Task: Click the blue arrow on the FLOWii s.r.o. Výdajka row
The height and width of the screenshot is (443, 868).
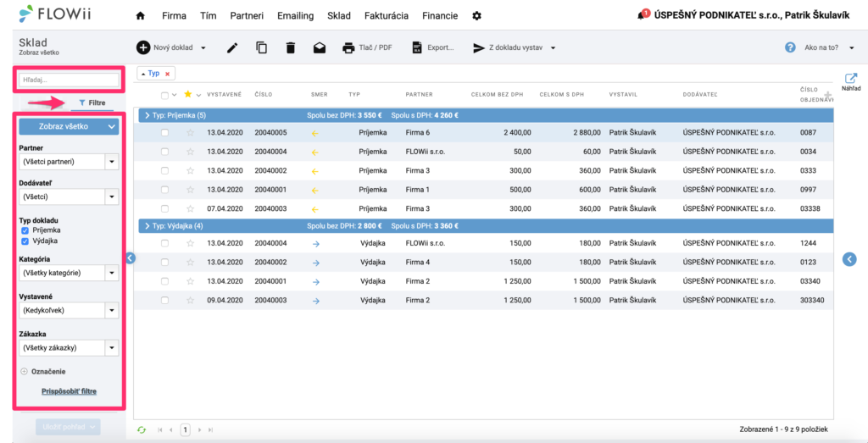Action: coord(315,243)
